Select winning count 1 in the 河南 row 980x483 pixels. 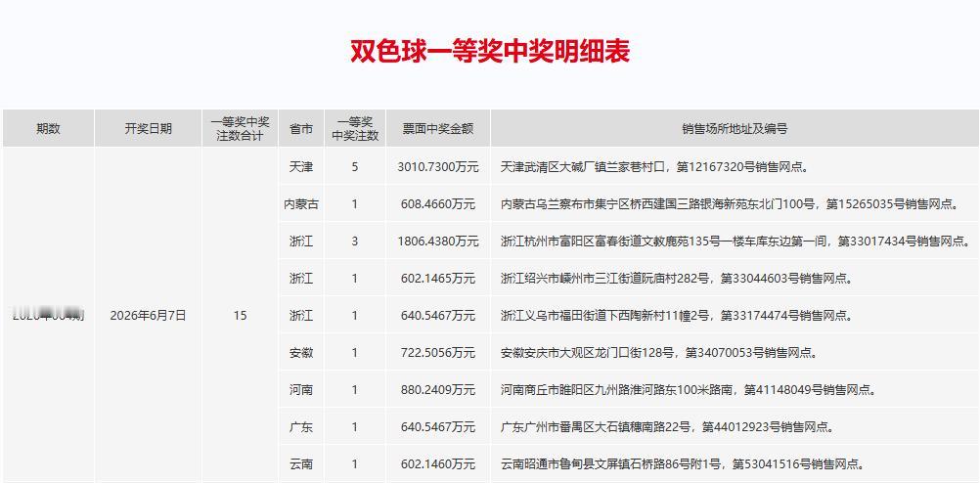click(355, 390)
